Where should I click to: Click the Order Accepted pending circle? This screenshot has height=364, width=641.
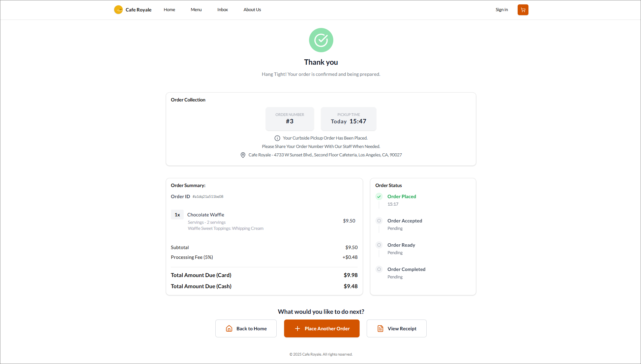379,221
